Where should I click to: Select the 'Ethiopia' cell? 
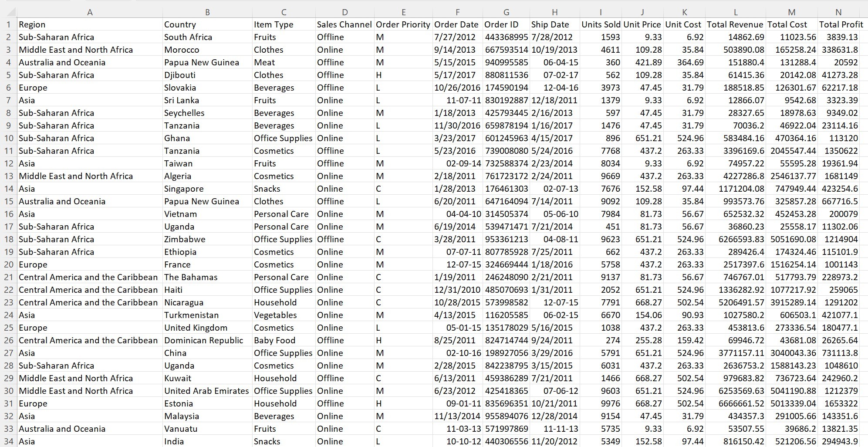[x=207, y=252]
